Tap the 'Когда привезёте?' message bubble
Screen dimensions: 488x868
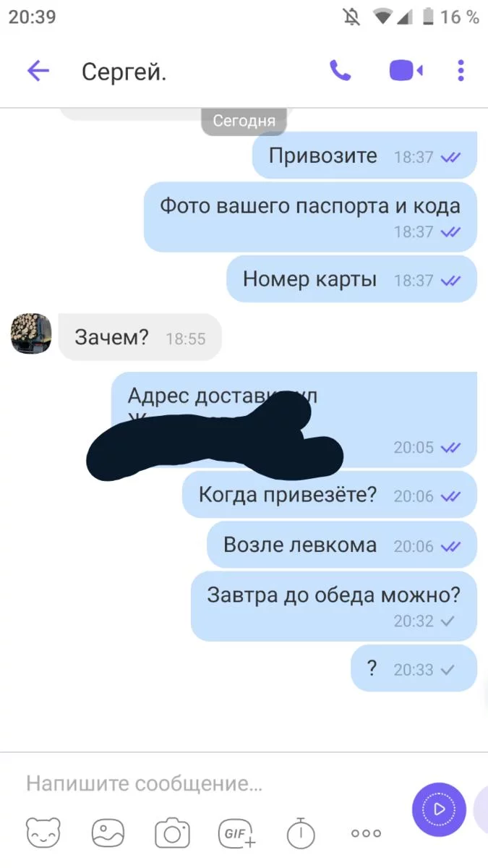tap(329, 495)
